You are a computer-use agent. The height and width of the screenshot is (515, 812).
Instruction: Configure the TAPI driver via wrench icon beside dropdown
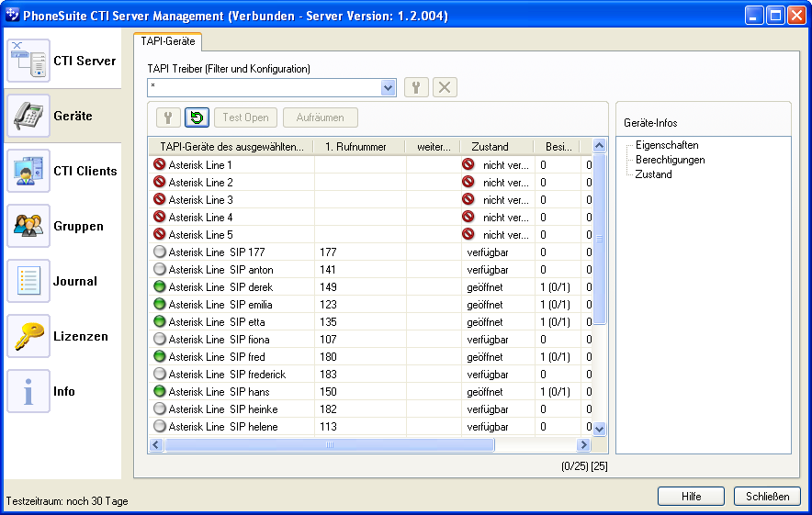416,87
